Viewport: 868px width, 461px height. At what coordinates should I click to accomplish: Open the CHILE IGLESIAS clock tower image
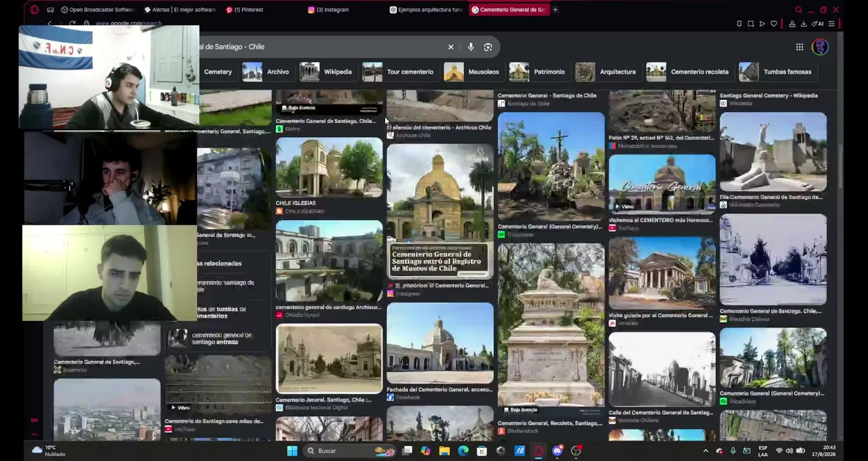pos(329,168)
